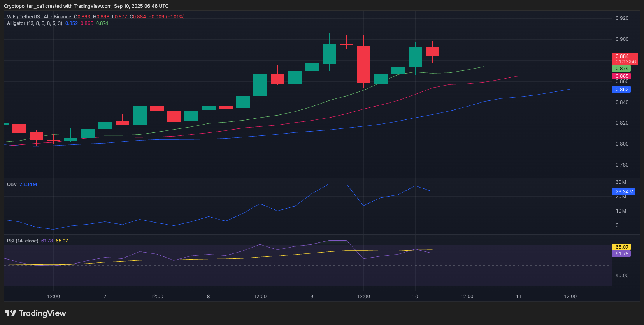
Task: Click the purple 61.78 RSI value tag
Action: (622, 254)
